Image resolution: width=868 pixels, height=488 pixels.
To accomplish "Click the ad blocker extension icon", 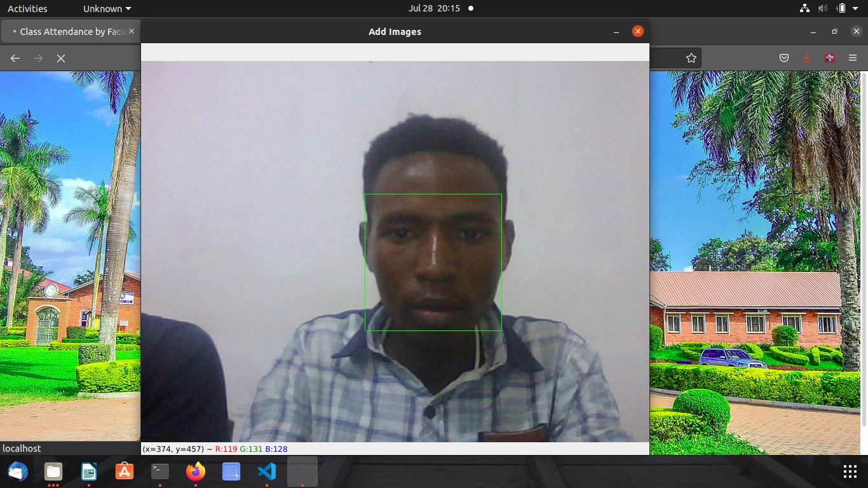I will click(x=829, y=58).
